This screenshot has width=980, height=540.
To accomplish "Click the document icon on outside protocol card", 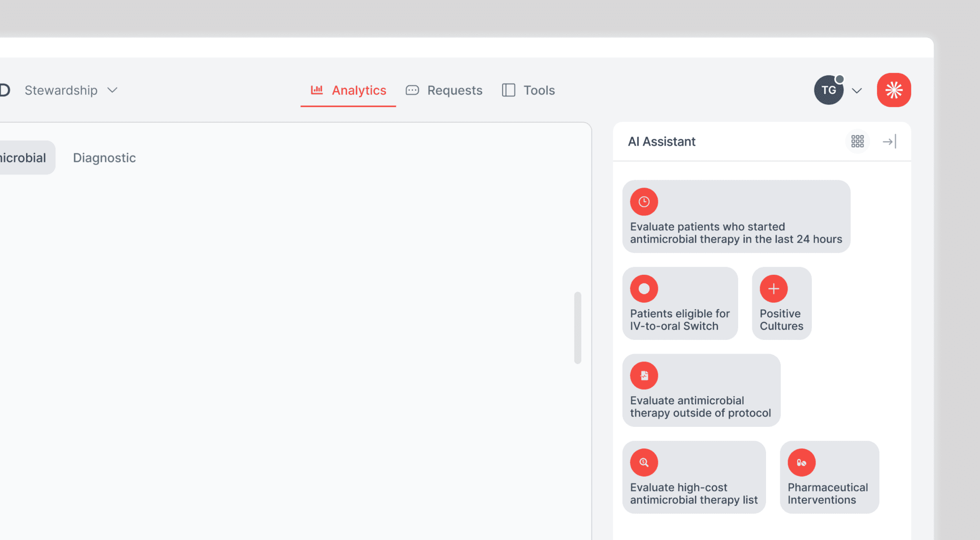I will click(x=644, y=376).
